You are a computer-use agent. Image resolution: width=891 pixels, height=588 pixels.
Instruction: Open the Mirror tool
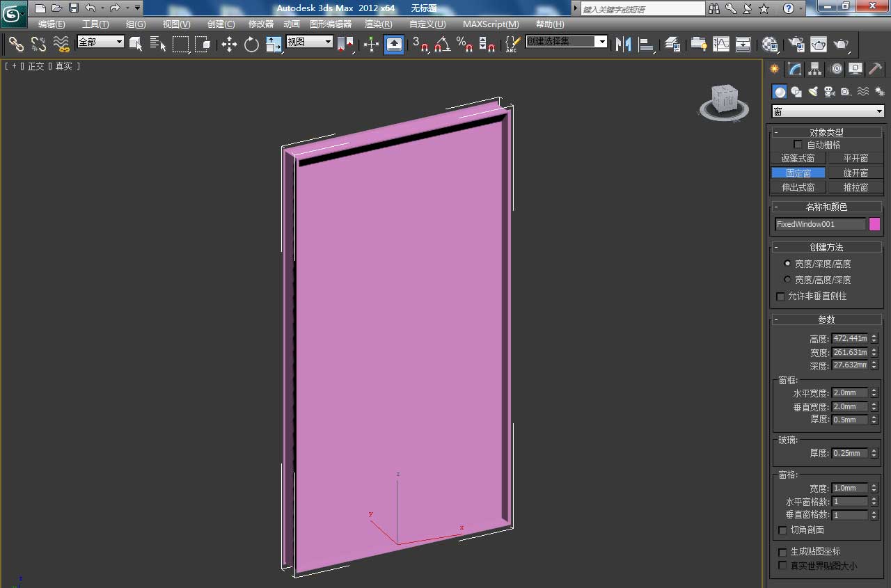coord(623,45)
